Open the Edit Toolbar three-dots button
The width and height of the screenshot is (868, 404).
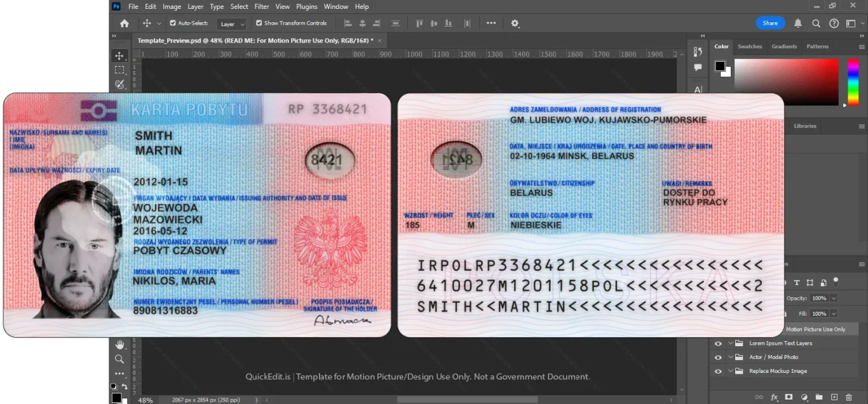pos(119,373)
